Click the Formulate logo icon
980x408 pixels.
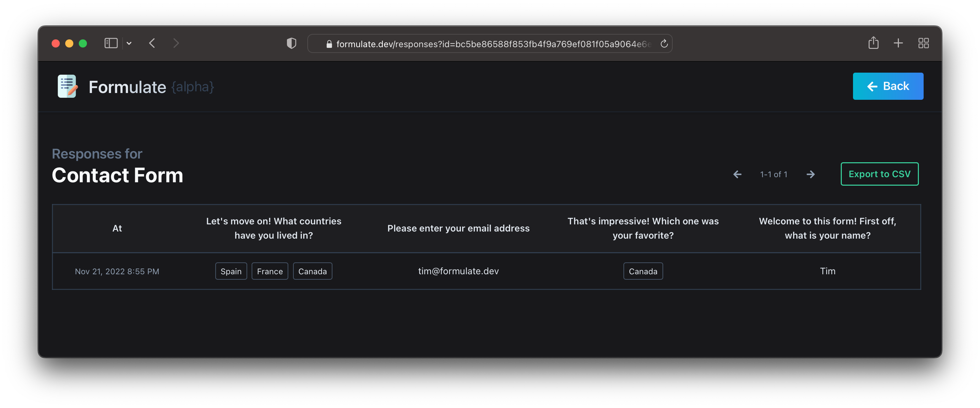click(67, 86)
